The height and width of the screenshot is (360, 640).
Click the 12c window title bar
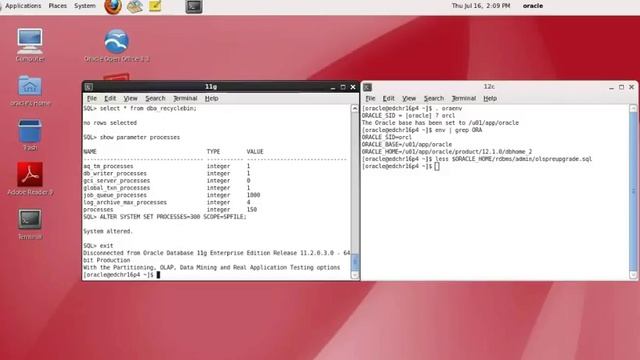tap(489, 87)
